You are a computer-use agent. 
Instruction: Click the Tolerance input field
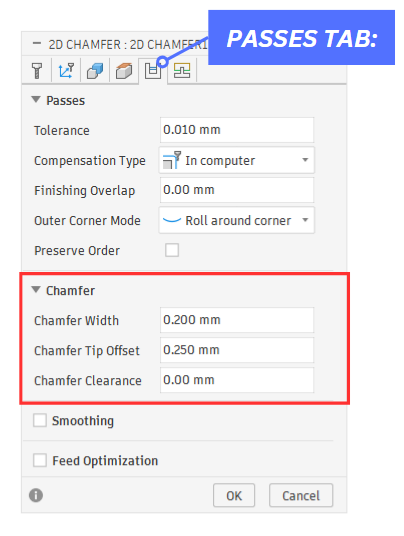[x=237, y=130]
